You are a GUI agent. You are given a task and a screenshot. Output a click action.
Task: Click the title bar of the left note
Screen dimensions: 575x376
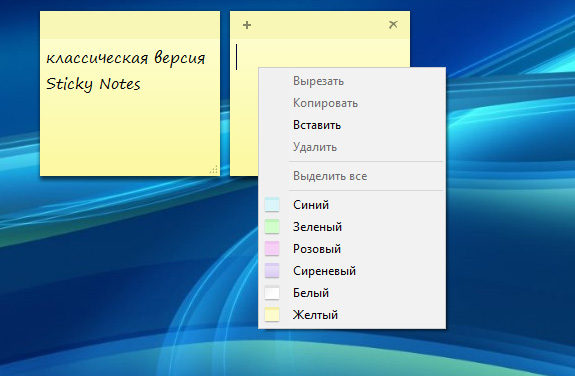click(x=130, y=25)
